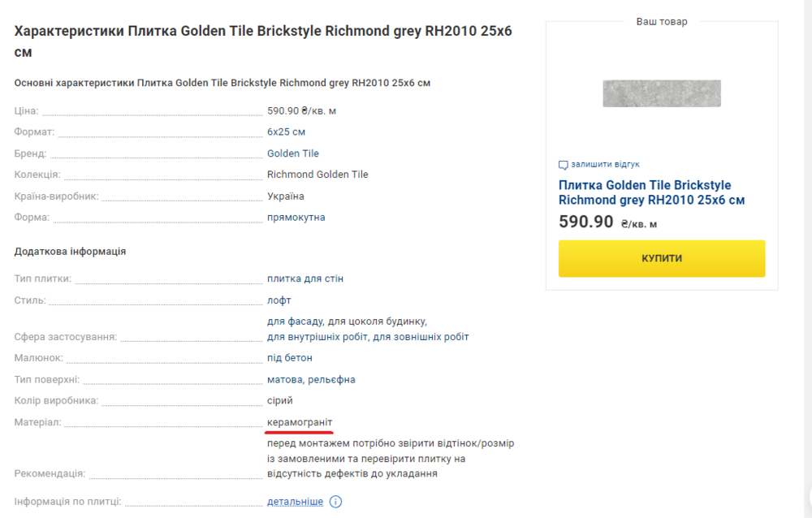This screenshot has height=518, width=812.
Task: Select the прямокутна shape link
Action: (296, 218)
